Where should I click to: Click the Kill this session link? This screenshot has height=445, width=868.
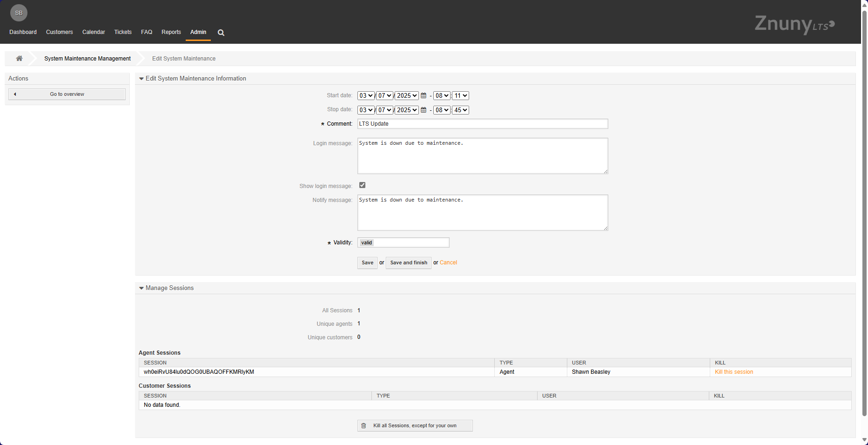tap(733, 372)
